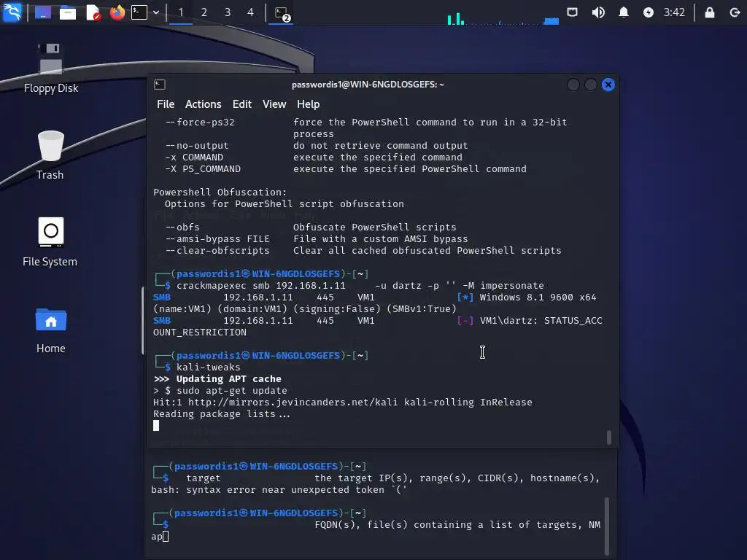This screenshot has height=560, width=747.
Task: Minimize the front terminal window
Action: tap(573, 85)
